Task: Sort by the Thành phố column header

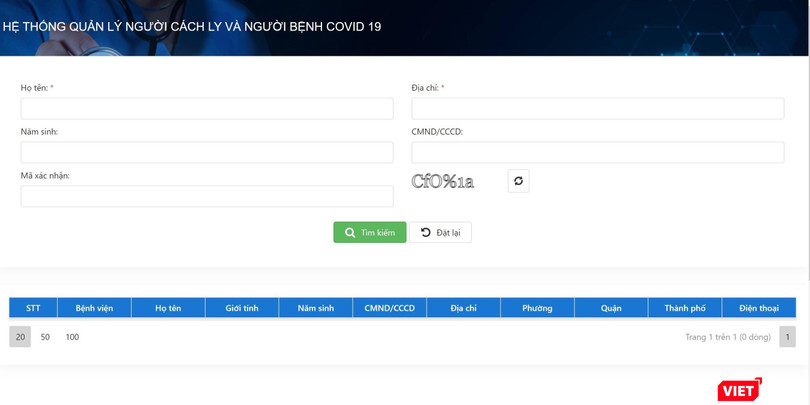Action: click(x=685, y=308)
